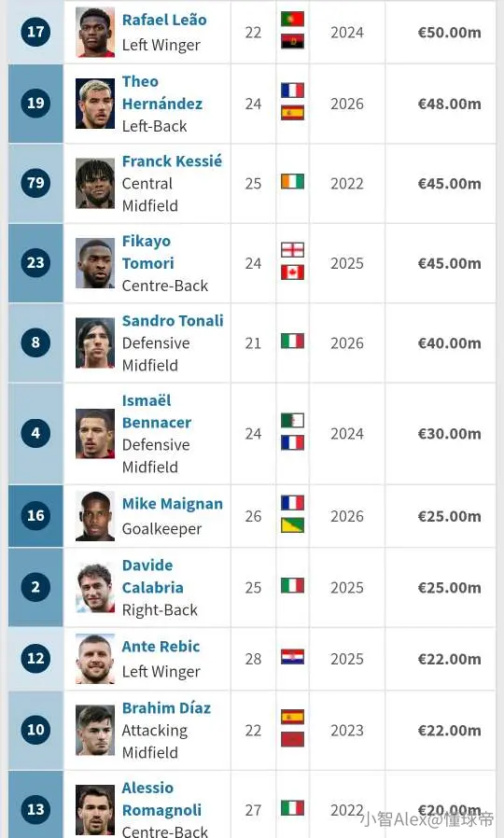Click Davide Calabria's portrait thumbnail
Image resolution: width=504 pixels, height=838 pixels.
[x=95, y=587]
